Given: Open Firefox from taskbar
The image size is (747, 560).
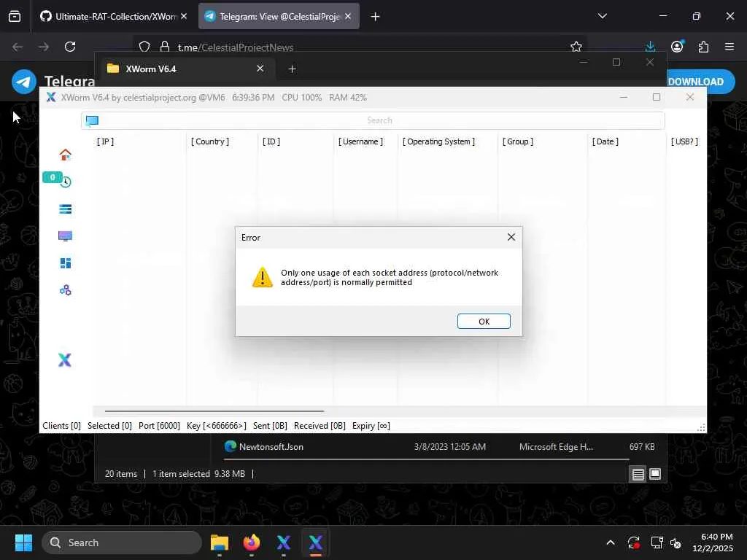Looking at the screenshot, I should point(252,542).
